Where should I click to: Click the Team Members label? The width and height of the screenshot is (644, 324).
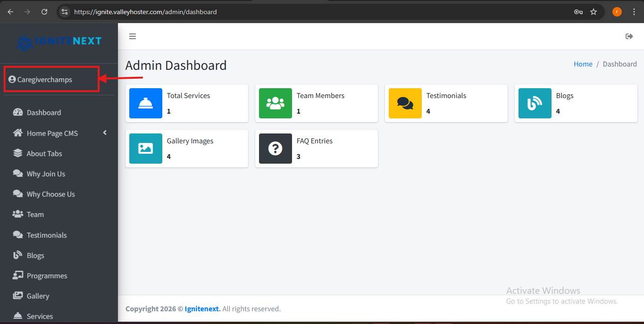pyautogui.click(x=320, y=96)
